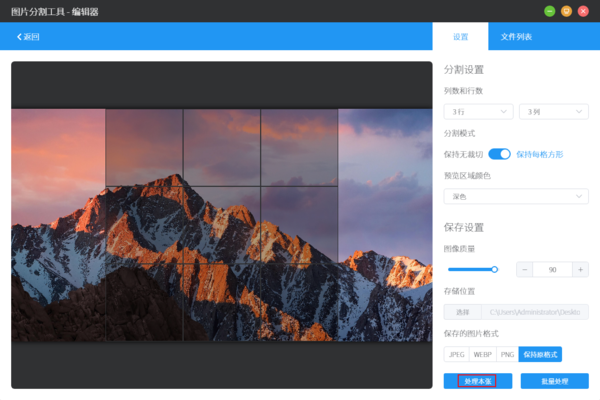Click the 处理本张 button

pos(478,381)
